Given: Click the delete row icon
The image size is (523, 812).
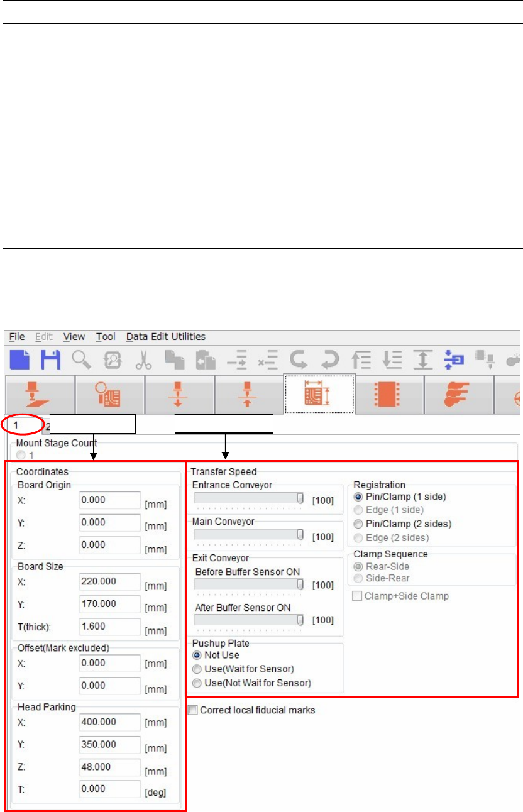Looking at the screenshot, I should 269,360.
